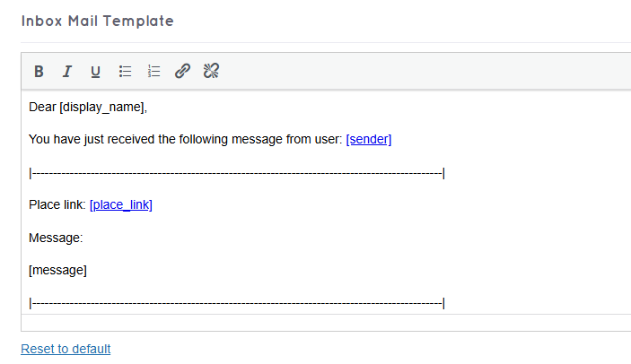631x364 pixels.
Task: Click the last dashed separator line
Action: 237,303
